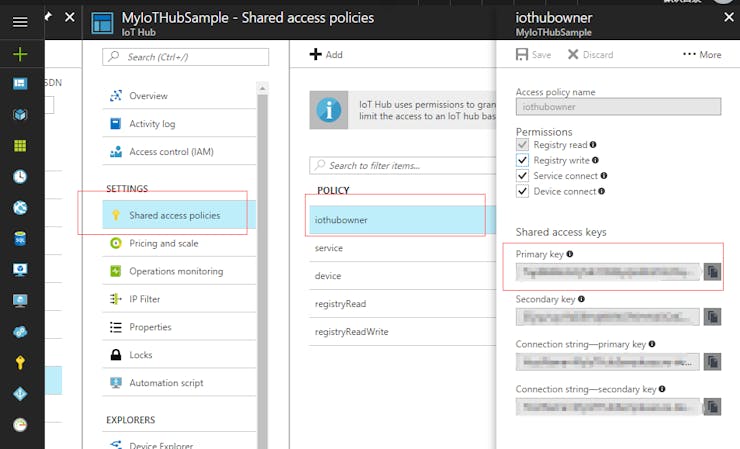Select Shared access policies menu item
Image resolution: width=740 pixels, height=449 pixels.
179,215
